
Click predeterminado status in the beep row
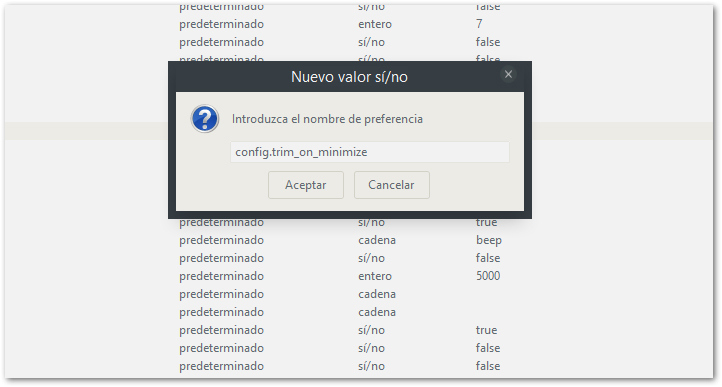click(221, 240)
